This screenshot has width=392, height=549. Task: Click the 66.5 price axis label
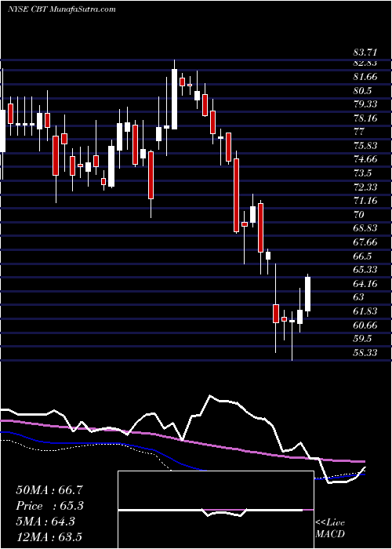point(362,256)
